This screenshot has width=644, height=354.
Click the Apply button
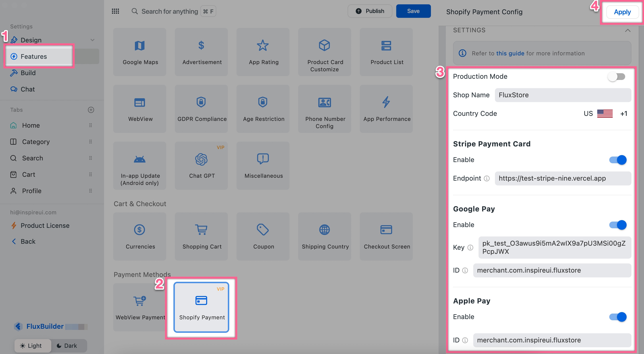click(622, 12)
